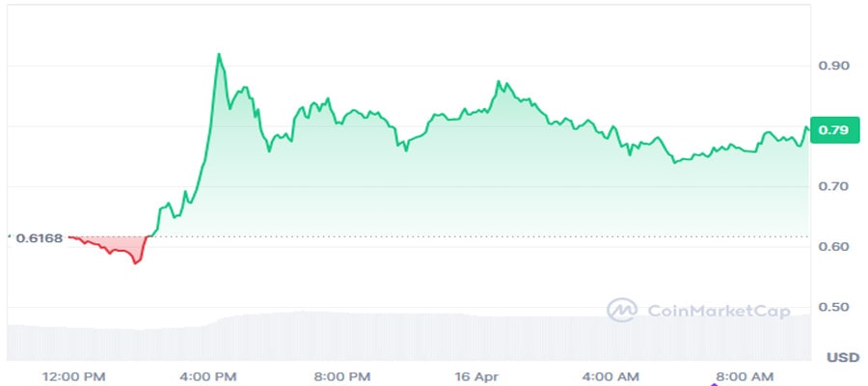This screenshot has width=868, height=386.
Task: Click the highest peak of the green price line
Action: pyautogui.click(x=219, y=54)
